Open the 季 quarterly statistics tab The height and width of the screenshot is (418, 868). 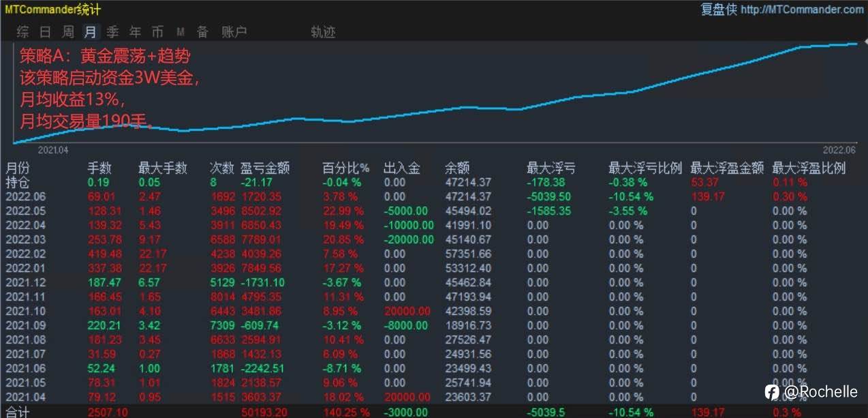click(113, 31)
